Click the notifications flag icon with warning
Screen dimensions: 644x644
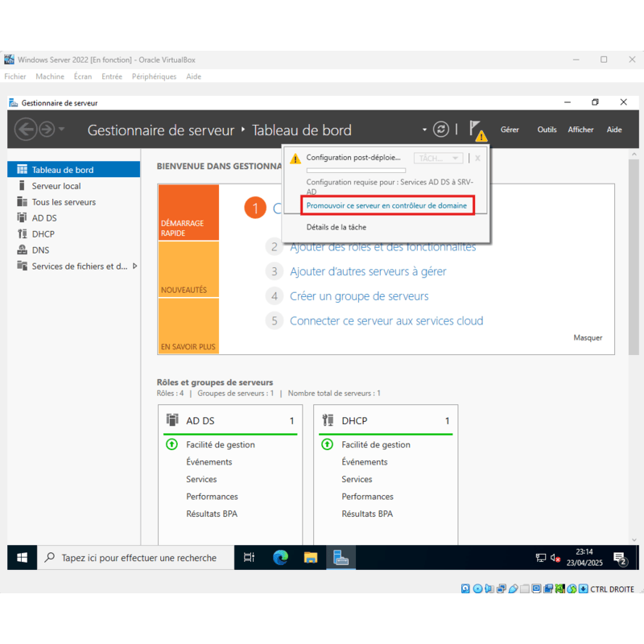click(x=477, y=130)
